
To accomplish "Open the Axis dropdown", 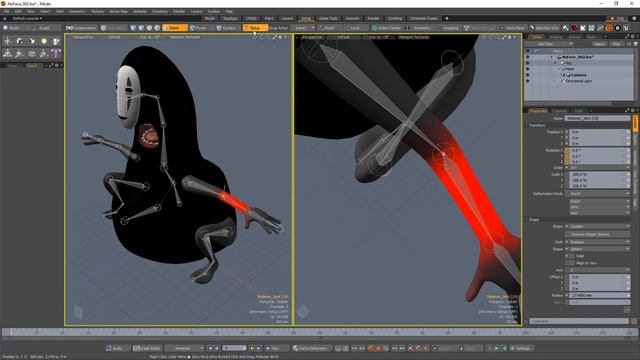I will [599, 270].
